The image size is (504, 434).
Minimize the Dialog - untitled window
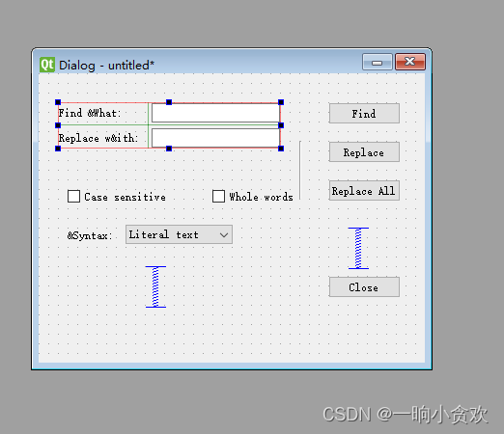pos(378,62)
